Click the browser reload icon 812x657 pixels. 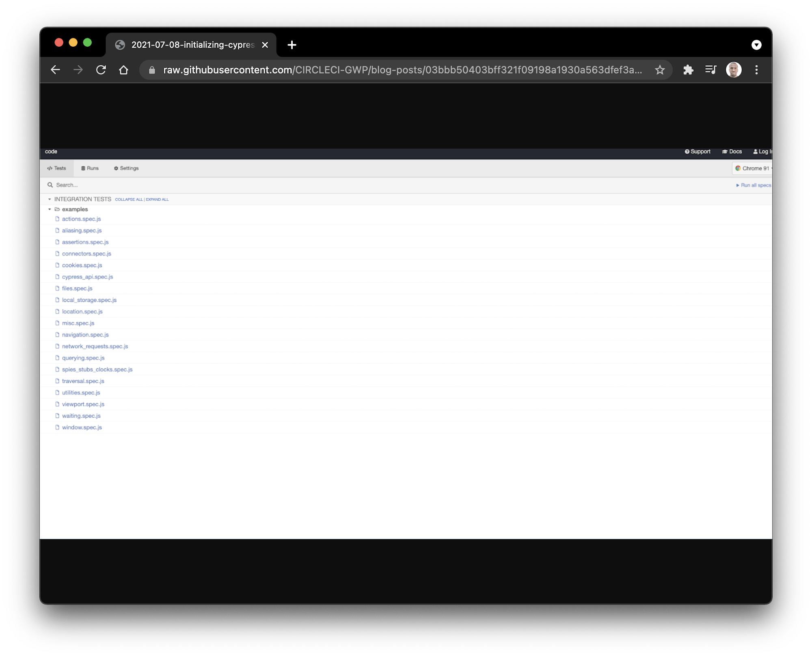(x=101, y=70)
